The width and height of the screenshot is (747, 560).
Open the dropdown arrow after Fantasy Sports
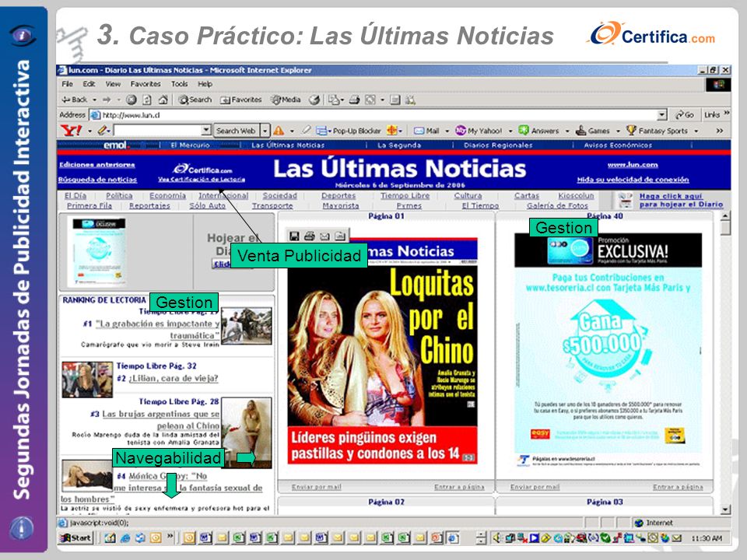(696, 131)
